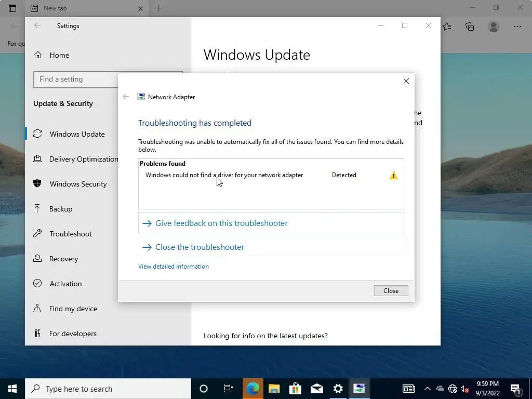Image resolution: width=532 pixels, height=399 pixels.
Task: Click the Find my device person icon
Action: pos(37,308)
